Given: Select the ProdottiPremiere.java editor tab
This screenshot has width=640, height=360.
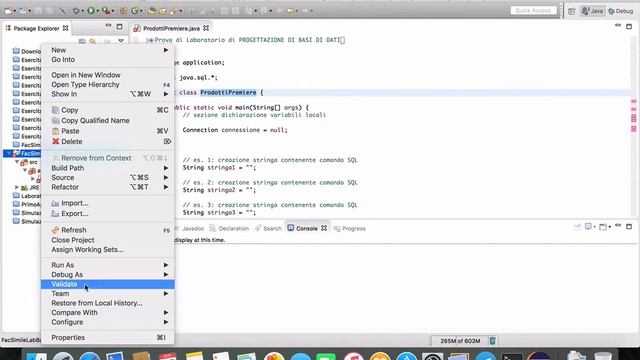Looking at the screenshot, I should [x=171, y=28].
